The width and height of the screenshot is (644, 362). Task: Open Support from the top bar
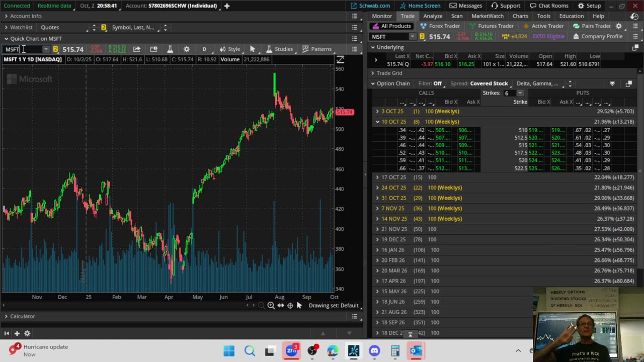[x=506, y=6]
